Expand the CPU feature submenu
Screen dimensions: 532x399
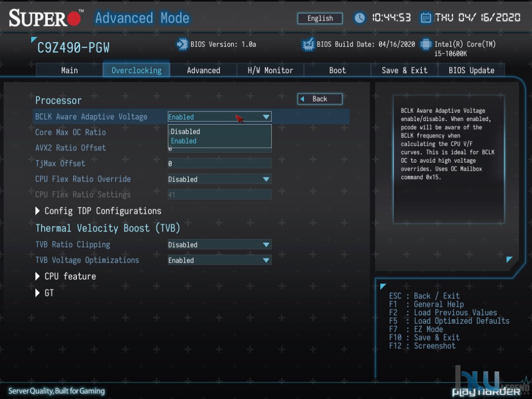tap(65, 276)
